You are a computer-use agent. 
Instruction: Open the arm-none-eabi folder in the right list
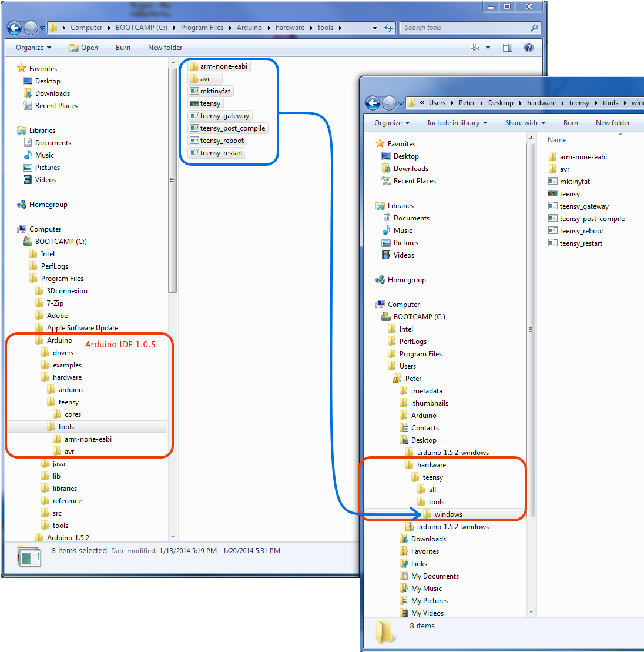(x=582, y=157)
